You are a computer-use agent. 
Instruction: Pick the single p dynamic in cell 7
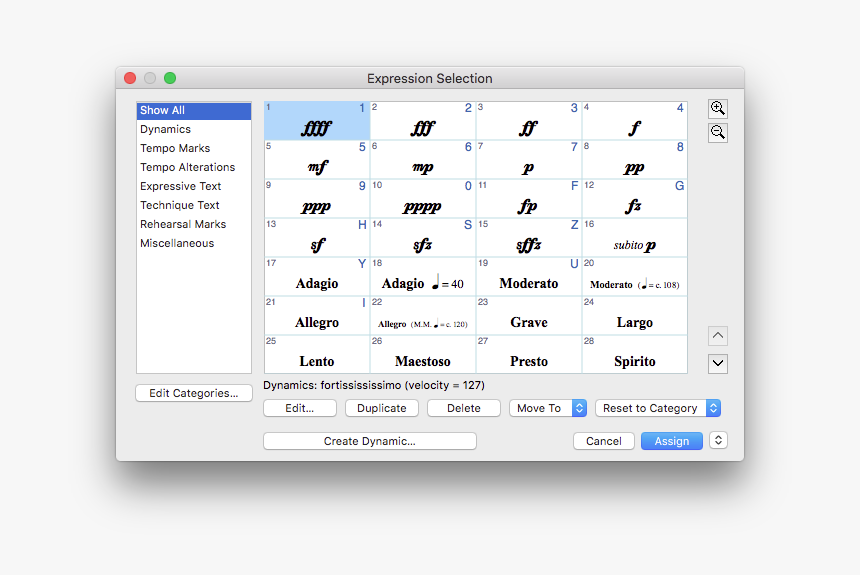tap(529, 160)
